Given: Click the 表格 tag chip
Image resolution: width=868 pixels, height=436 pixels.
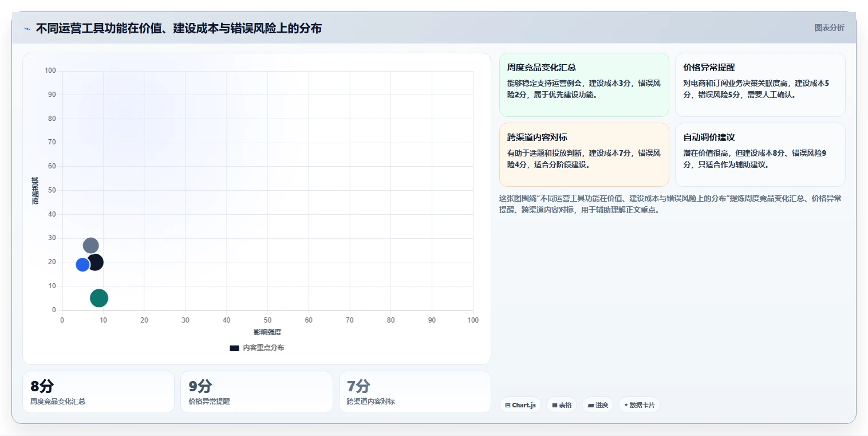Looking at the screenshot, I should [x=562, y=405].
